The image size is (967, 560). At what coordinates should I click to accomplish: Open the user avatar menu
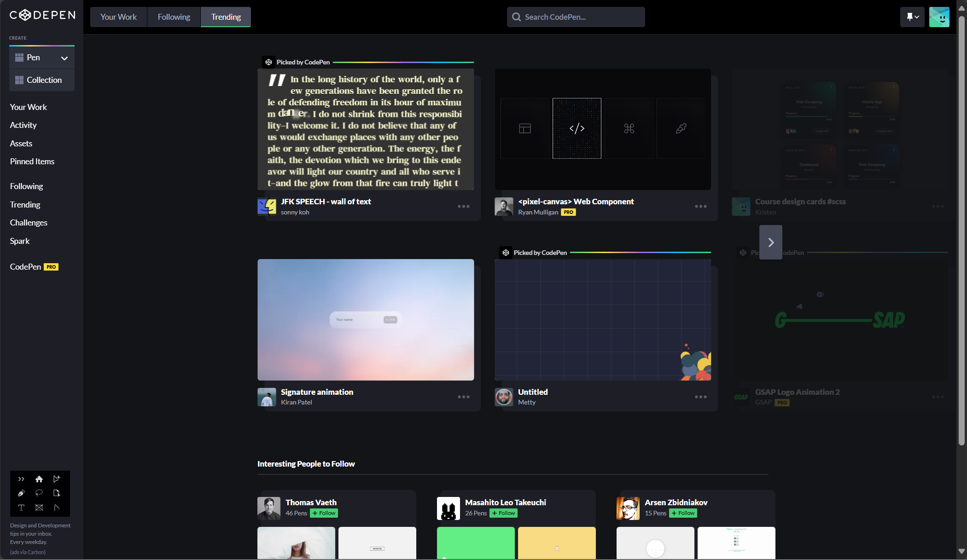point(939,17)
